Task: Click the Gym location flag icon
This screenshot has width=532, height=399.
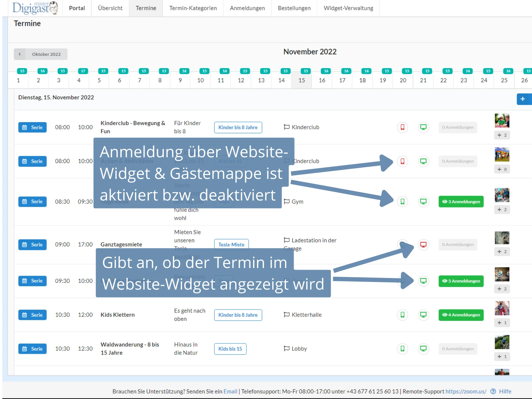Action: [287, 201]
